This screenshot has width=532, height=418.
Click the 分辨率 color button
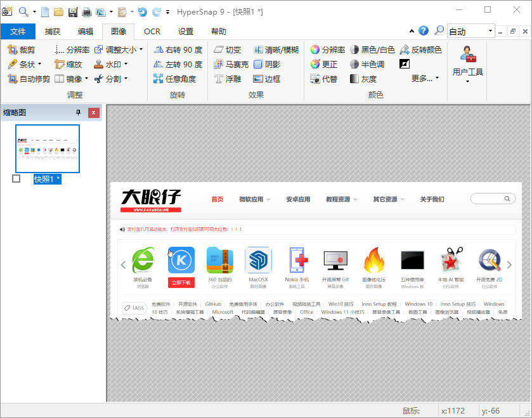[327, 49]
